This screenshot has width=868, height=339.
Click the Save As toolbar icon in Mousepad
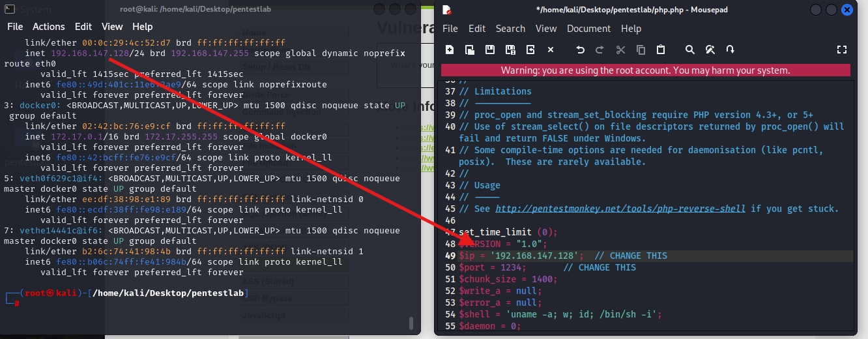click(510, 50)
